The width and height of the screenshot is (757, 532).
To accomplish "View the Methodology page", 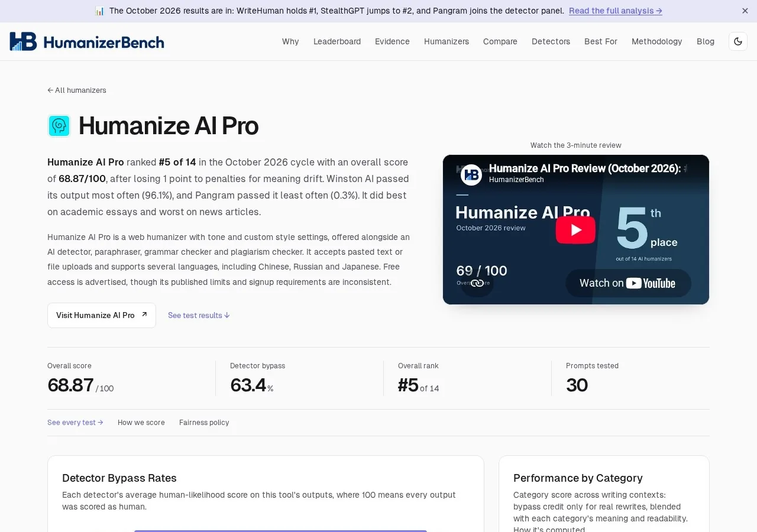I will tap(657, 41).
